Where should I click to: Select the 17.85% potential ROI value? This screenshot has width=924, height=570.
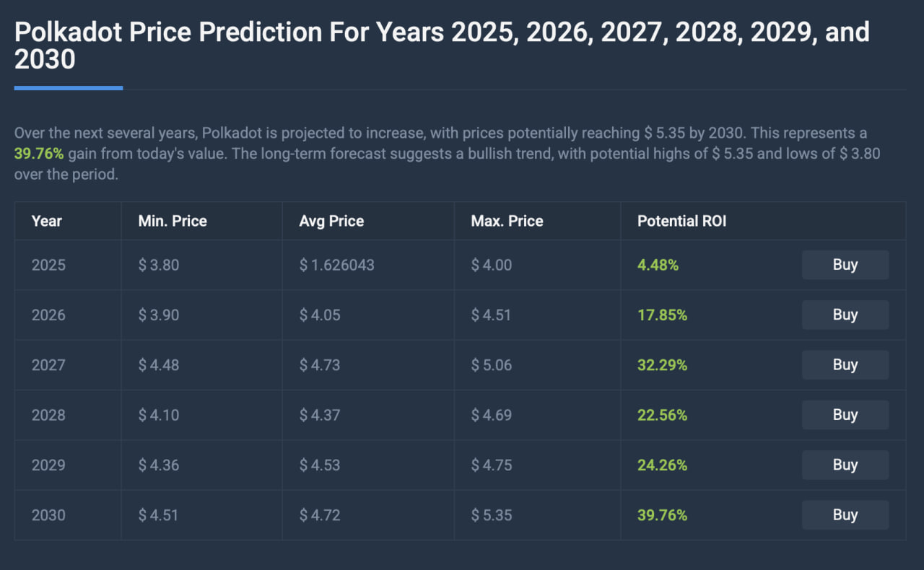(x=662, y=315)
